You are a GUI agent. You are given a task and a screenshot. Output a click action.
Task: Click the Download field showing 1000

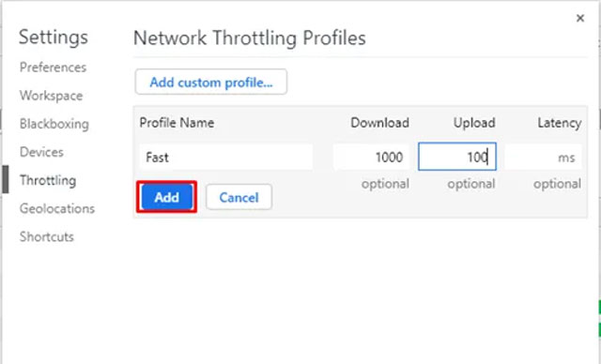(x=371, y=157)
